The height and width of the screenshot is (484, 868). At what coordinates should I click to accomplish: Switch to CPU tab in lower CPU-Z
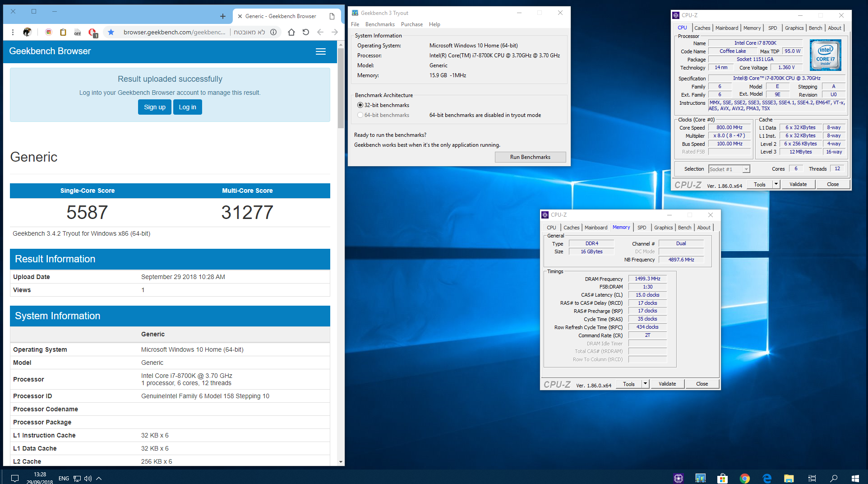[x=551, y=228]
